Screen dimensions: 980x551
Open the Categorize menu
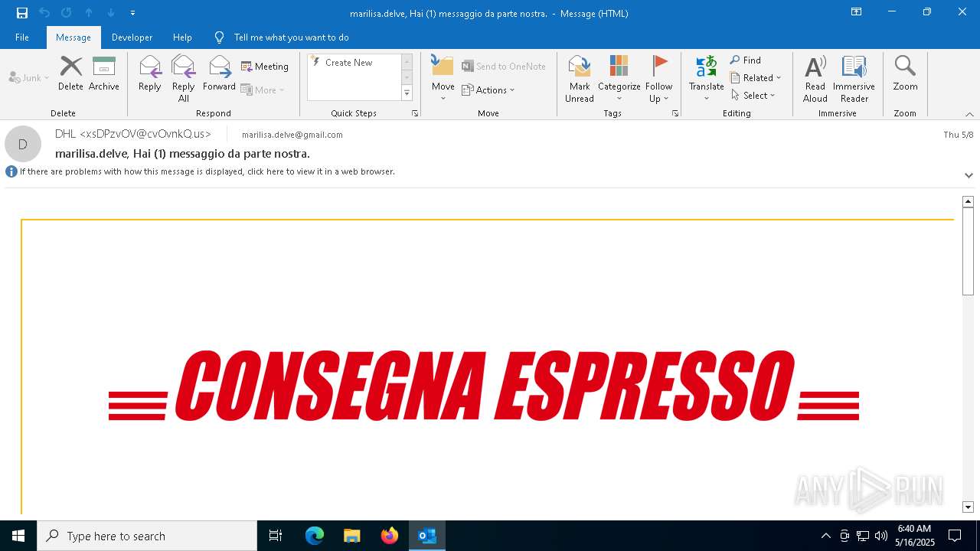619,80
